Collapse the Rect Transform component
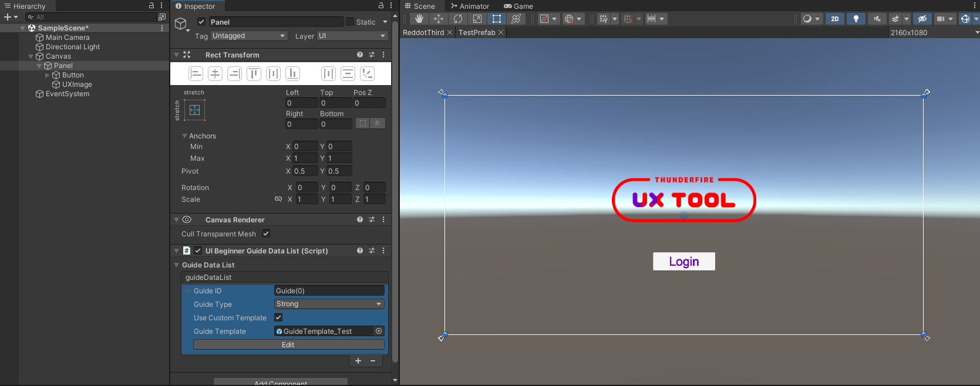 [176, 55]
